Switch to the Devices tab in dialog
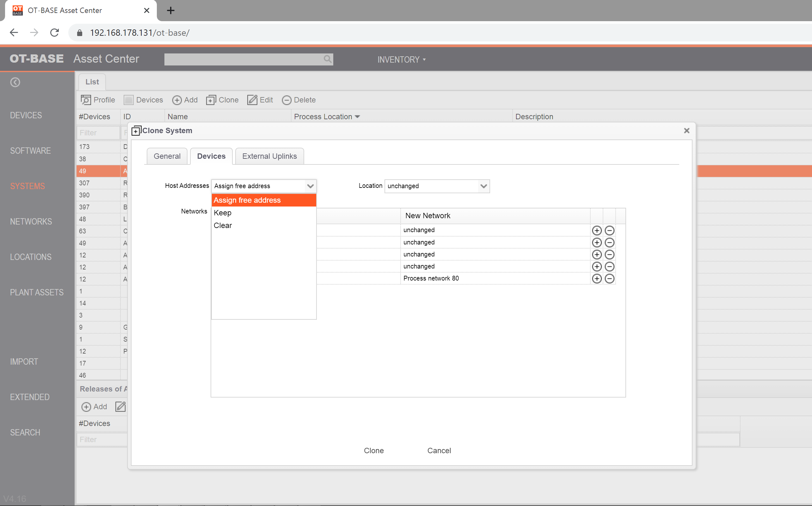The height and width of the screenshot is (506, 812). pos(211,156)
